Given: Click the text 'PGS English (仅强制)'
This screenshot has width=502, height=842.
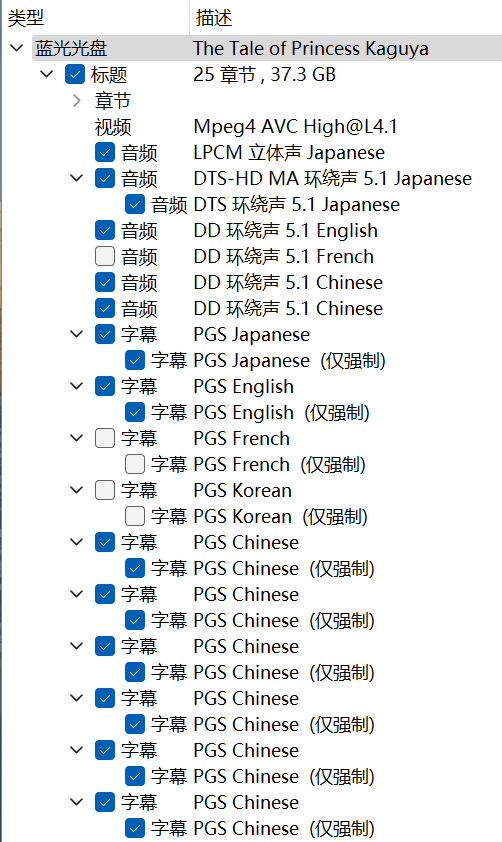Looking at the screenshot, I should coord(282,412).
